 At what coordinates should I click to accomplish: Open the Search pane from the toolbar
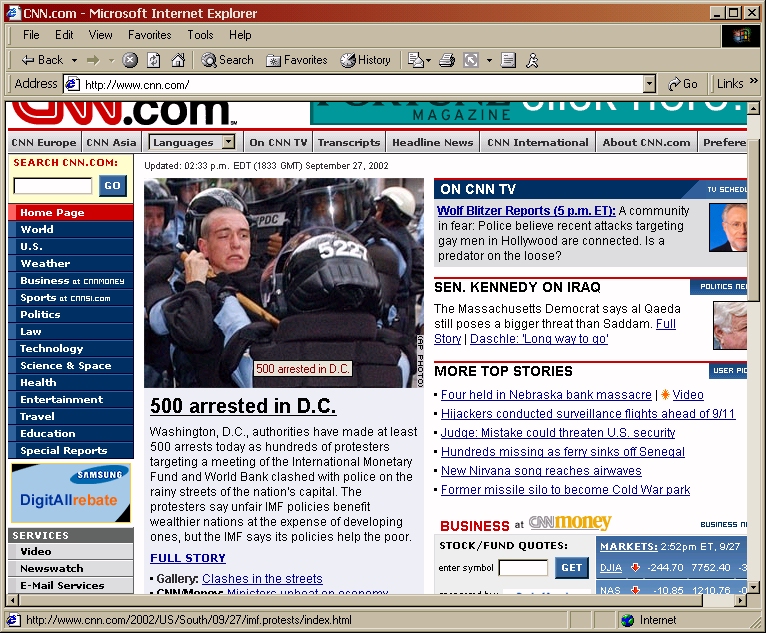[x=227, y=60]
